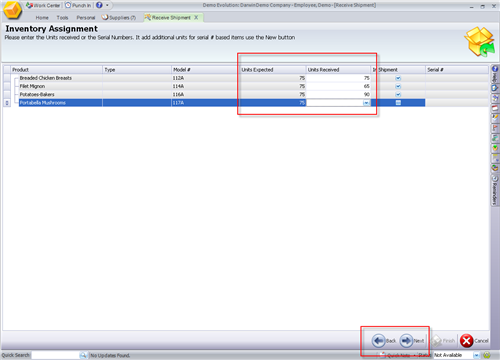The width and height of the screenshot is (500, 360).
Task: Open Units Received dropdown for Portabella Mushrooms
Action: [x=366, y=103]
